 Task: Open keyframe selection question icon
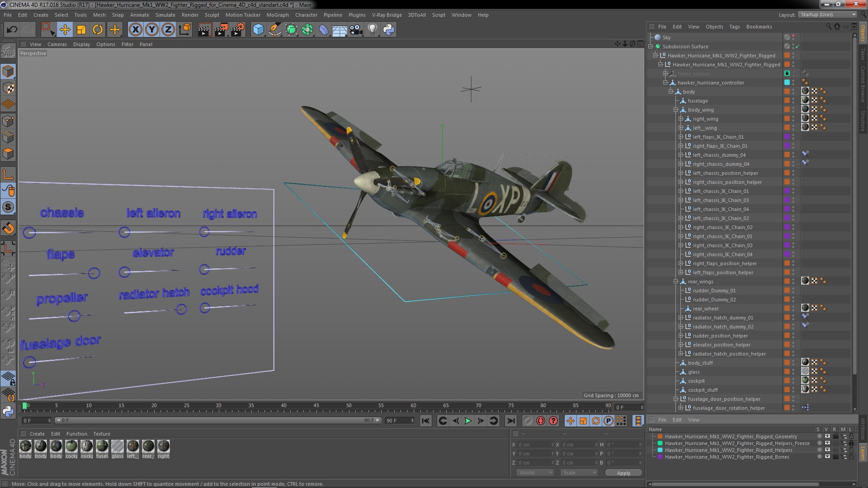click(x=553, y=421)
